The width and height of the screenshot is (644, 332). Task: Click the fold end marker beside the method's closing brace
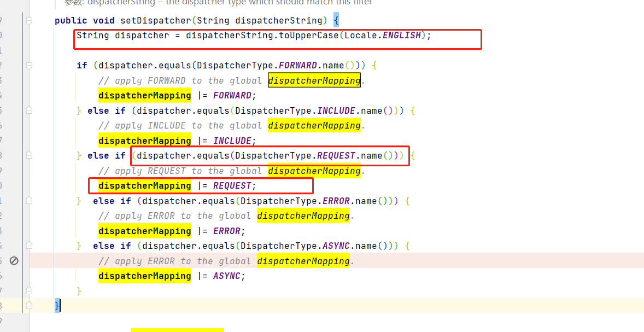[29, 305]
